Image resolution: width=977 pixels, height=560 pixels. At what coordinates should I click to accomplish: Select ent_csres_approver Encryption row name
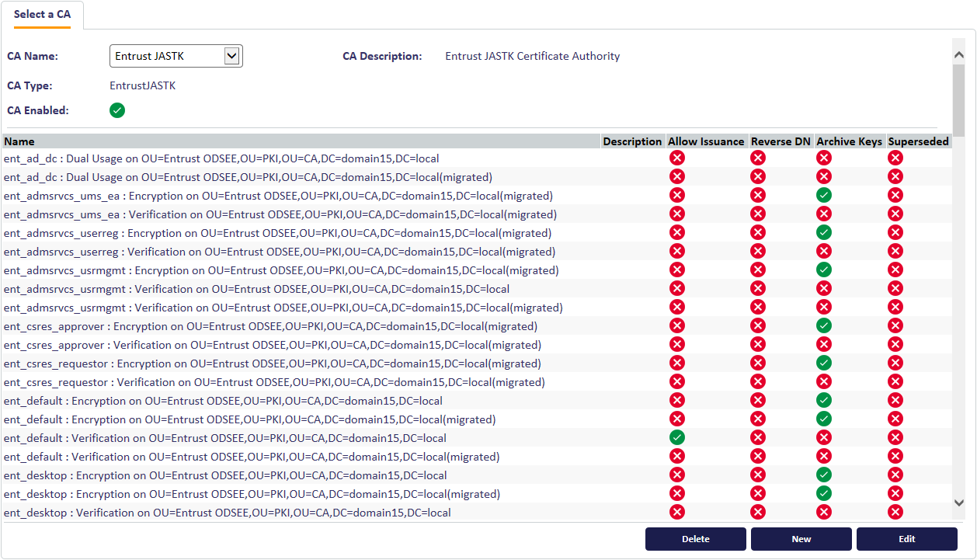[270, 326]
